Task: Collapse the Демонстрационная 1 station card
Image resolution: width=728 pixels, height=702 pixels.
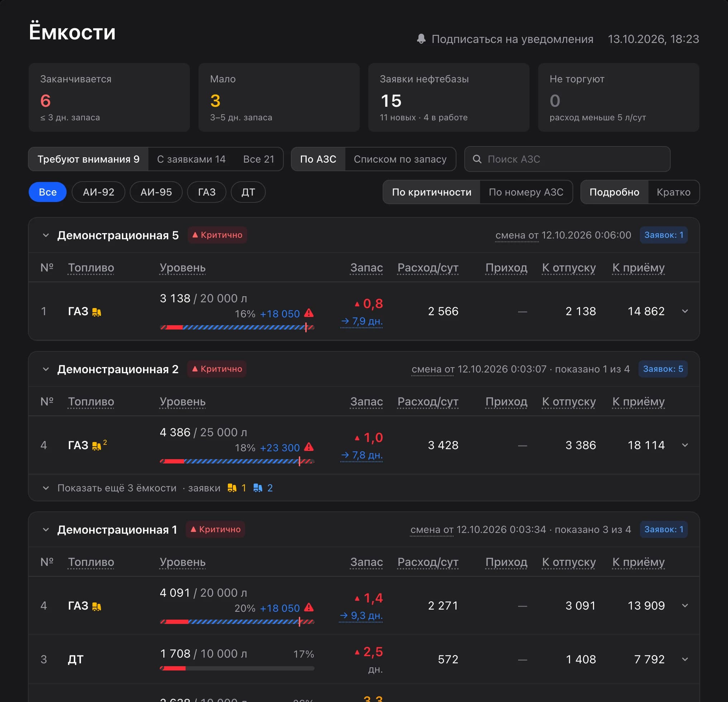Action: (46, 530)
